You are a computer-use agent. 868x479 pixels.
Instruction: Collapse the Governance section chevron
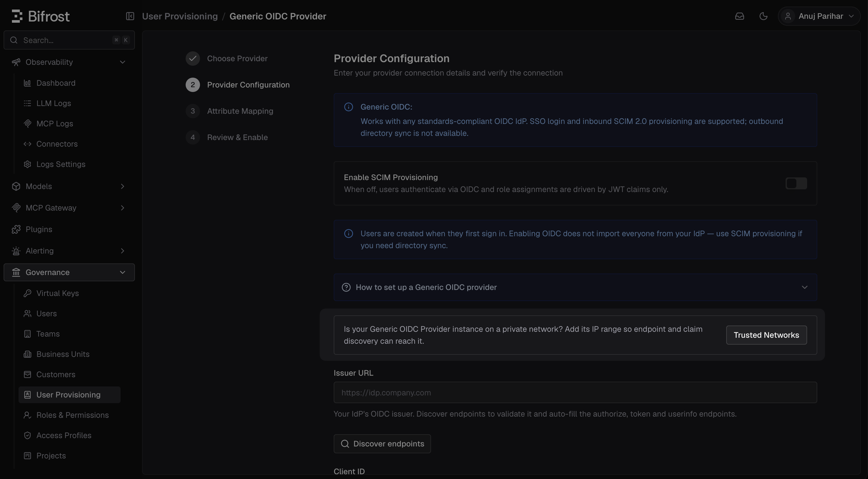click(x=123, y=272)
